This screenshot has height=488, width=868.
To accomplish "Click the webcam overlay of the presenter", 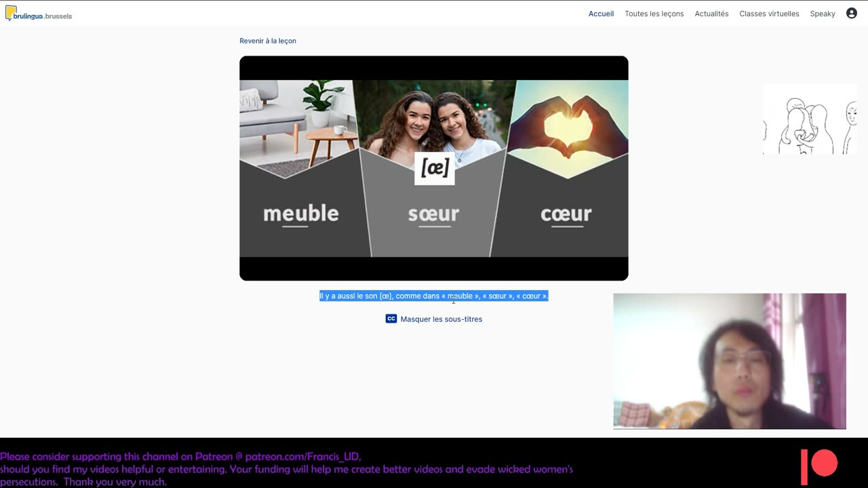I will pos(730,361).
